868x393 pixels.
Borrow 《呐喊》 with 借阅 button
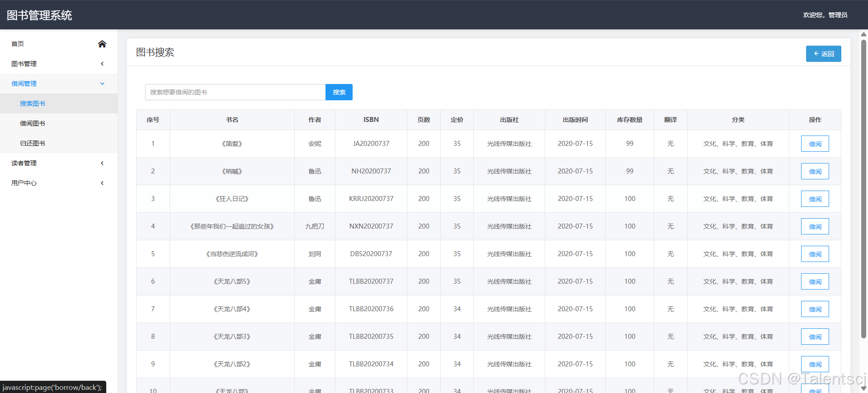tap(815, 172)
